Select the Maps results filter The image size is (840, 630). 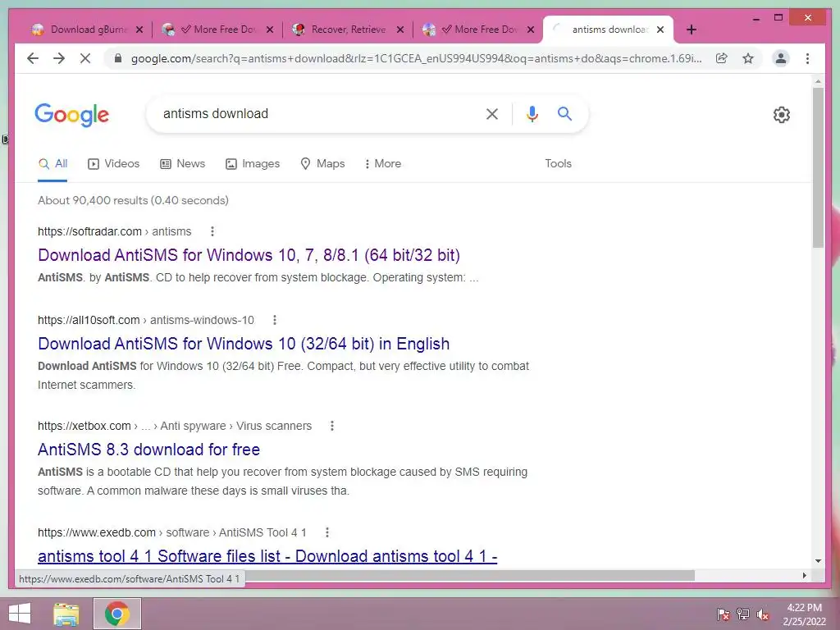(322, 164)
